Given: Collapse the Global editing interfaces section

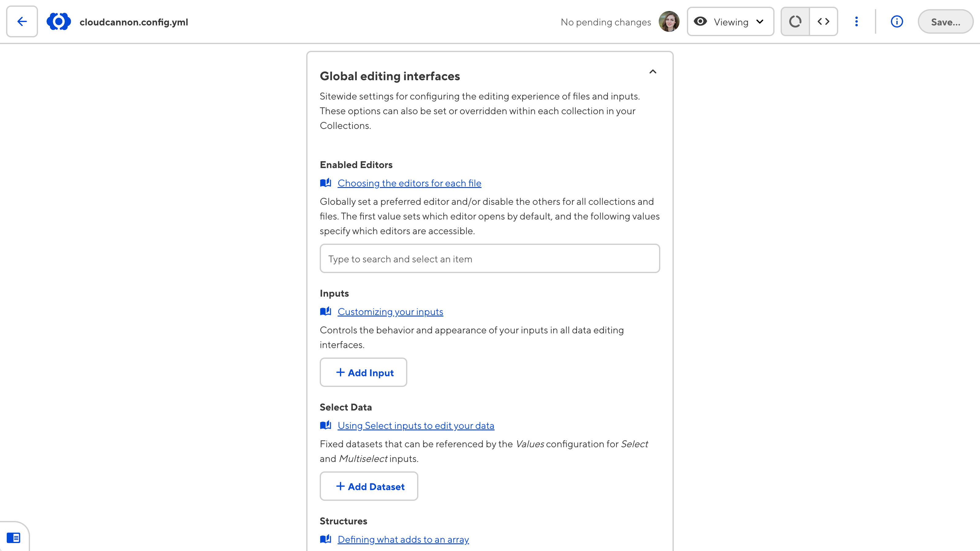Looking at the screenshot, I should 653,71.
